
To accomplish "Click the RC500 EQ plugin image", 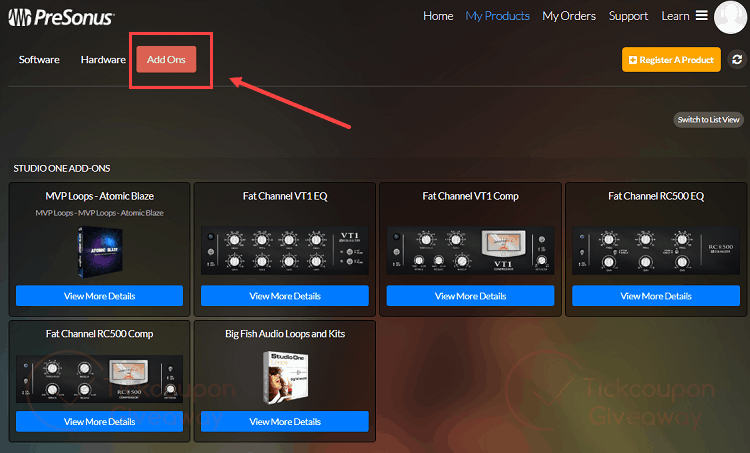I will pyautogui.click(x=656, y=251).
